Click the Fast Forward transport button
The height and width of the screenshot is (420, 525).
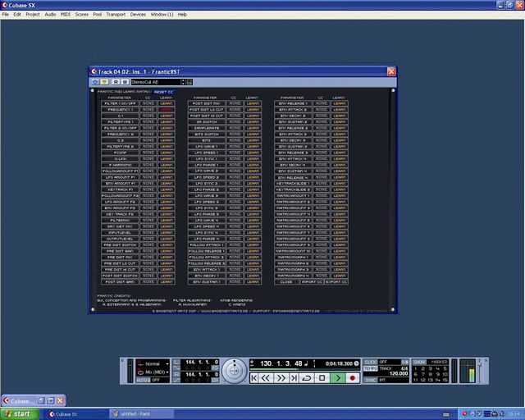(x=281, y=378)
